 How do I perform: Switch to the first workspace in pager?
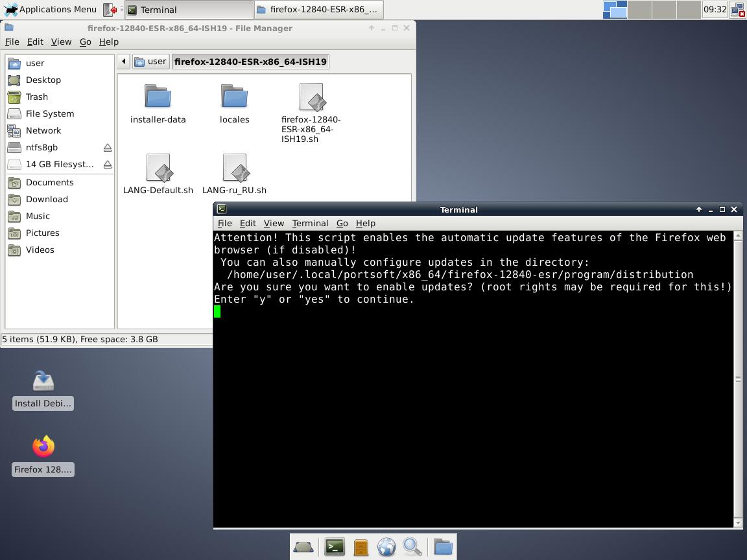point(615,10)
